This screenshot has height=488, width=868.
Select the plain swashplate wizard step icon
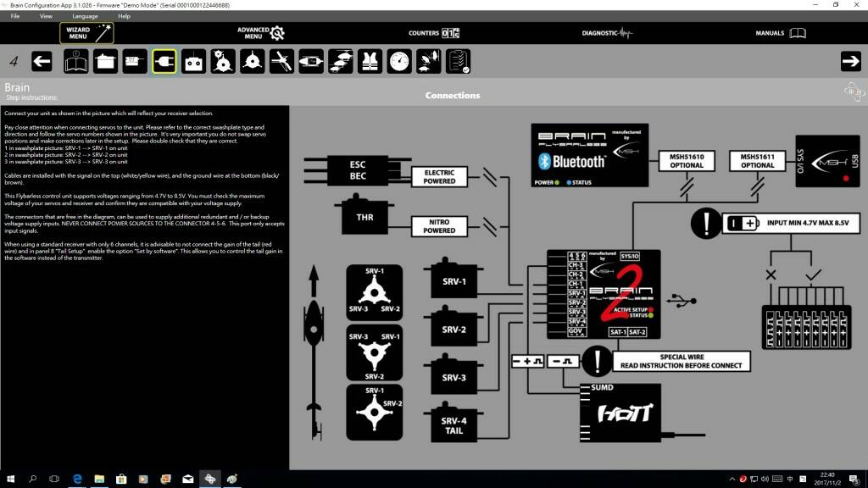click(x=252, y=61)
